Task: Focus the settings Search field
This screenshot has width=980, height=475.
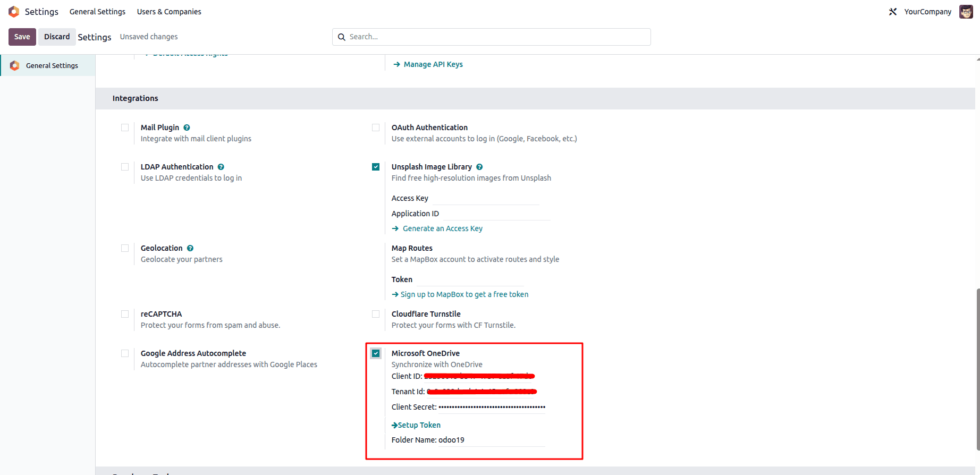Action: [x=492, y=37]
